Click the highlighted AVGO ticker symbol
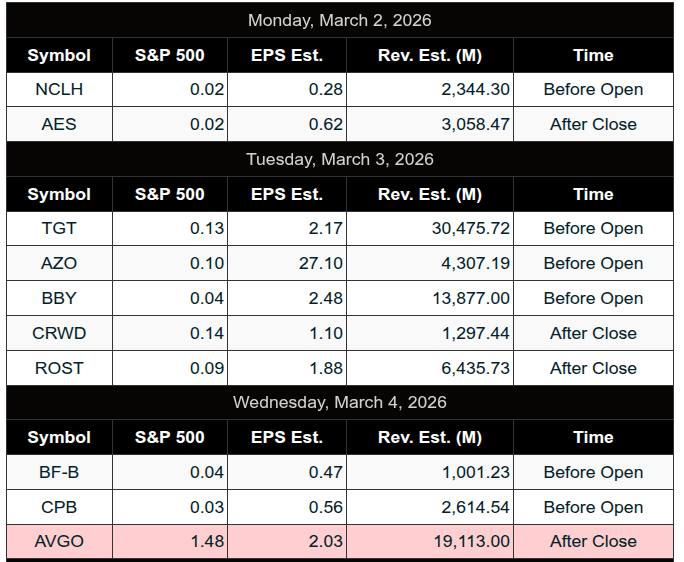The height and width of the screenshot is (562, 684). (59, 542)
